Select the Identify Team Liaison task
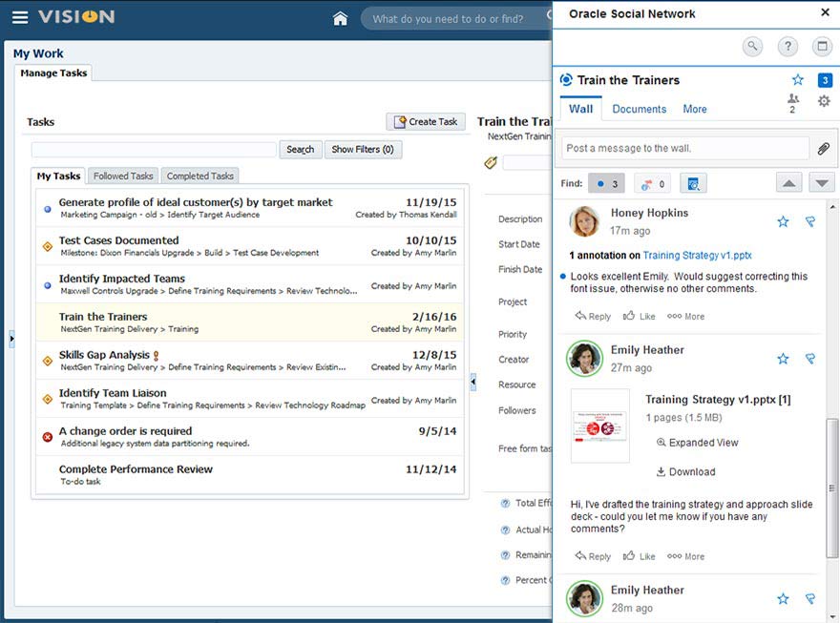Image resolution: width=840 pixels, height=623 pixels. 250,398
